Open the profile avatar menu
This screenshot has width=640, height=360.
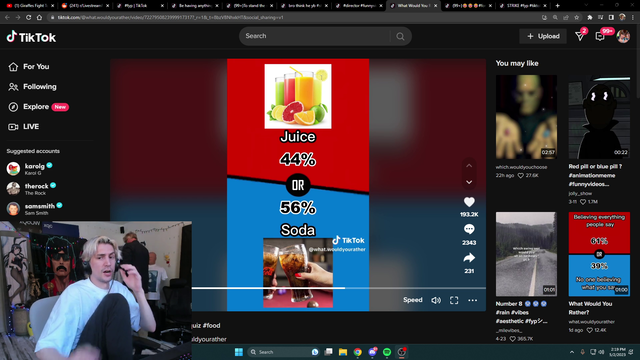(x=623, y=36)
